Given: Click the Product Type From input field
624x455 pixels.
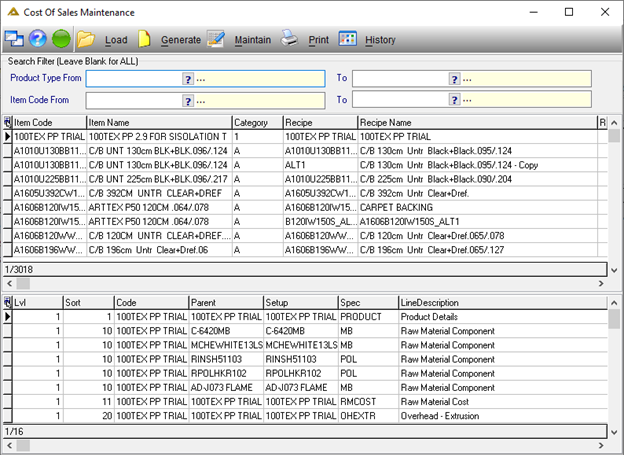Looking at the screenshot, I should tap(134, 79).
